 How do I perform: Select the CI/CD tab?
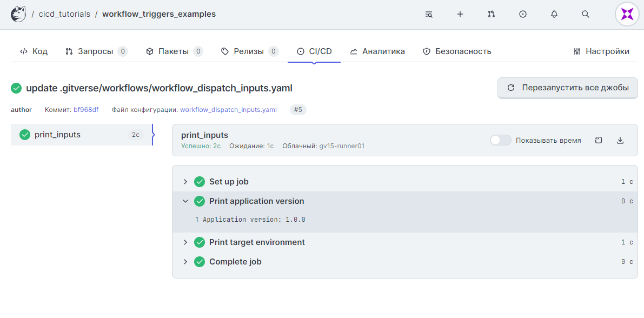pyautogui.click(x=314, y=51)
